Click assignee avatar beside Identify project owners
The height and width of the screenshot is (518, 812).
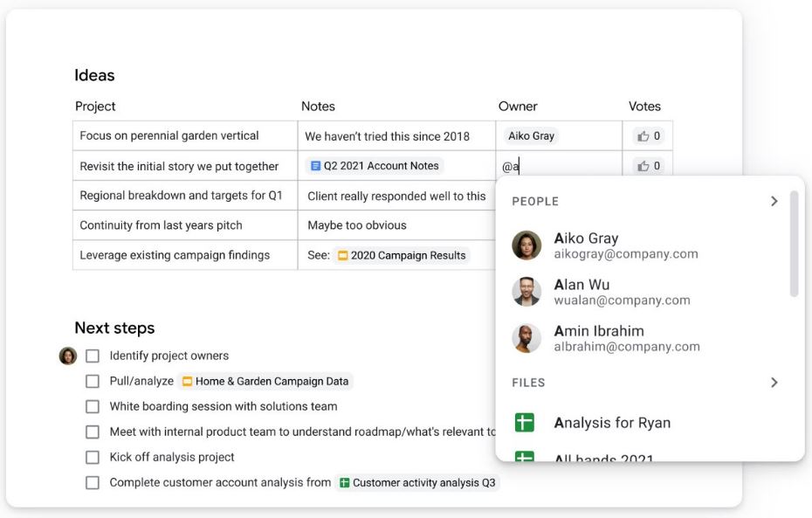point(68,356)
